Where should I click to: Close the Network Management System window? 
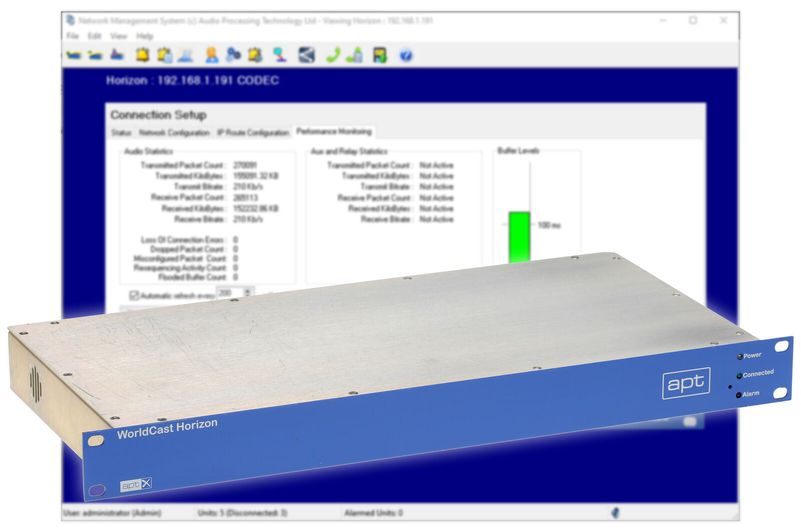click(x=723, y=21)
